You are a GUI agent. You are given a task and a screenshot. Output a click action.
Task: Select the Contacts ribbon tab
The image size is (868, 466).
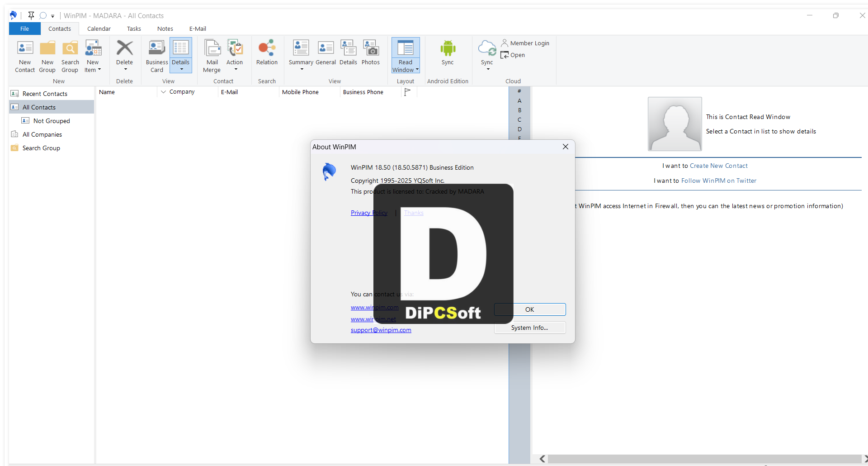click(x=60, y=29)
